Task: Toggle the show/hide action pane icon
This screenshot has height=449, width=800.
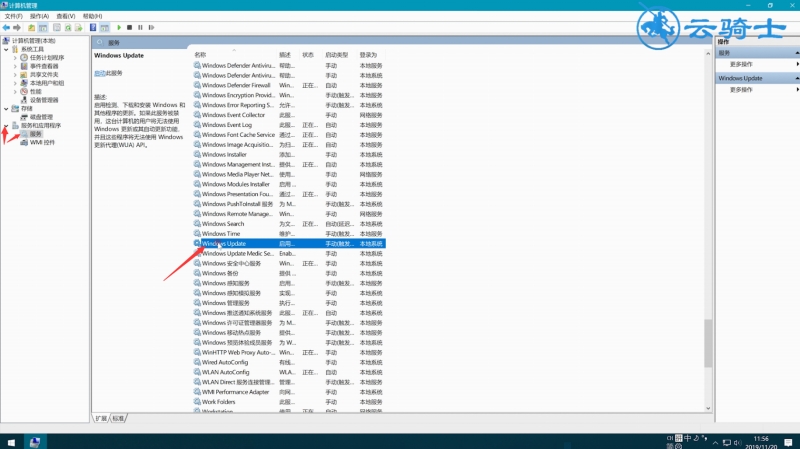Action: tap(105, 28)
